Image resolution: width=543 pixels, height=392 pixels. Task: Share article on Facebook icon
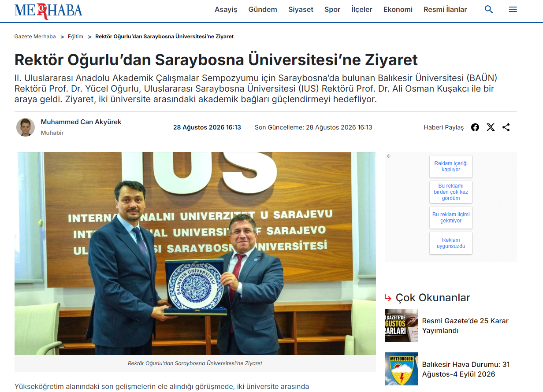(475, 127)
